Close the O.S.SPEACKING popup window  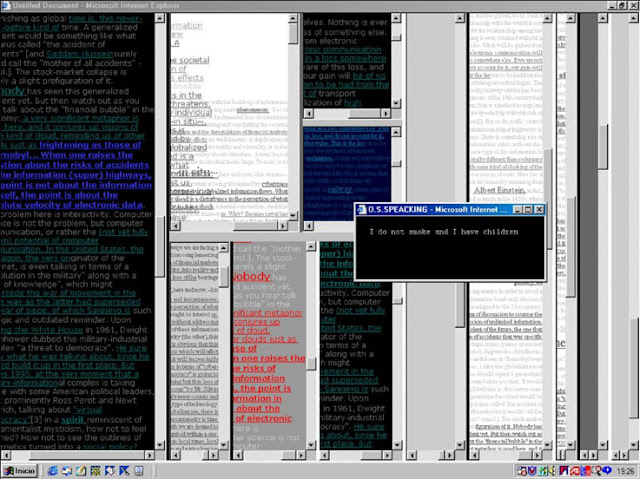(539, 209)
